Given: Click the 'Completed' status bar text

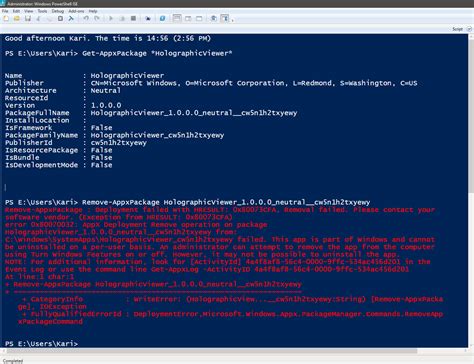Looking at the screenshot, I should click(13, 361).
